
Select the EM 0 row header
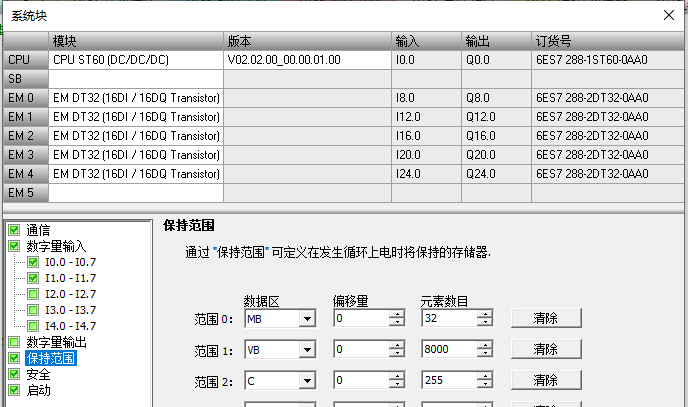24,98
